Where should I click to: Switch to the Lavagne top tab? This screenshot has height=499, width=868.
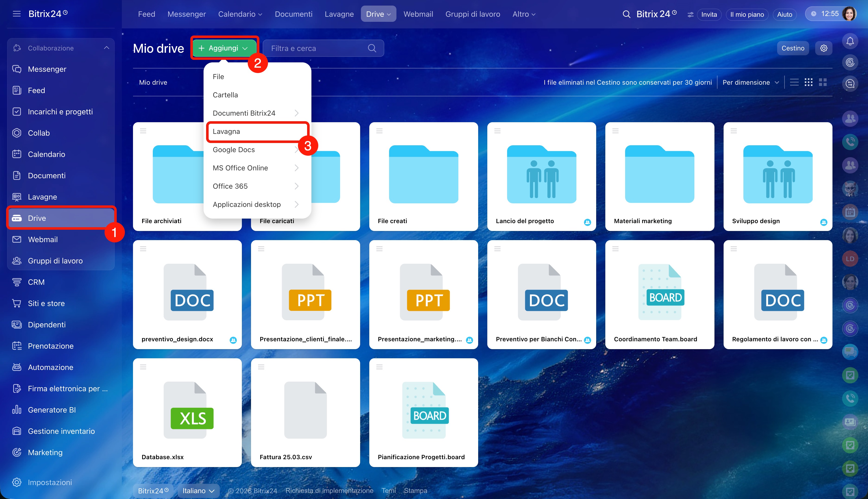click(339, 14)
